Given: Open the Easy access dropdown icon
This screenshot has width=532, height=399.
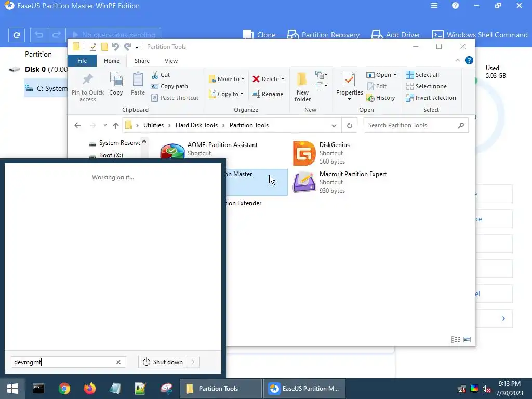Looking at the screenshot, I should (321, 86).
